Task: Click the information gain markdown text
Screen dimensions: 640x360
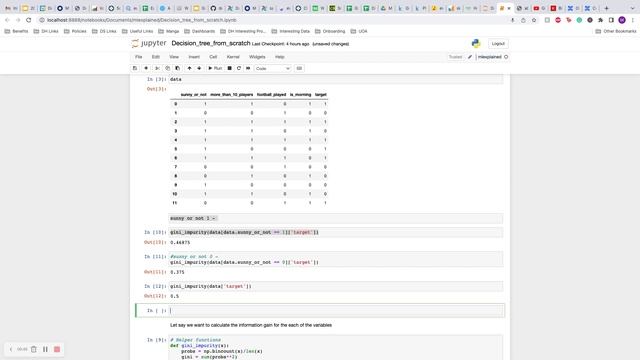Action: 251,325
